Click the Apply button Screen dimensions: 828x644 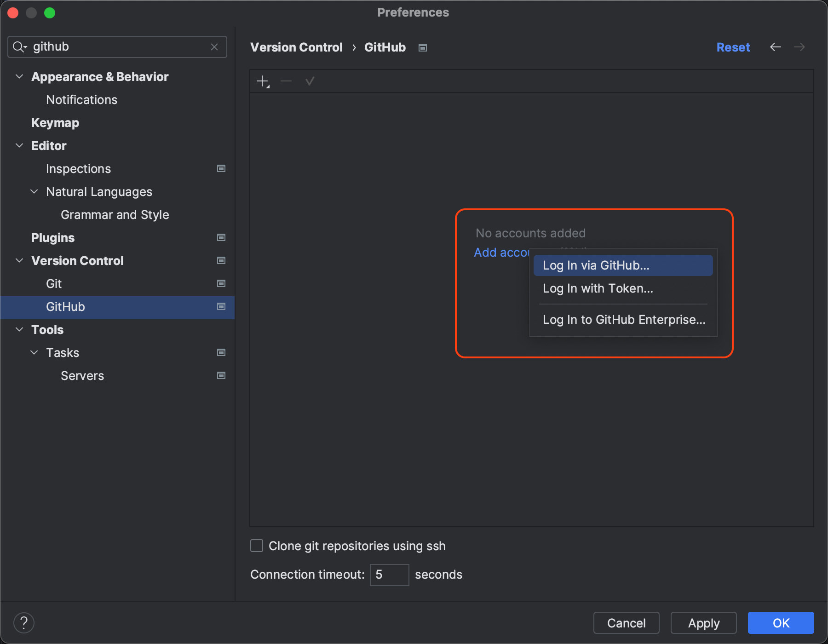tap(704, 623)
